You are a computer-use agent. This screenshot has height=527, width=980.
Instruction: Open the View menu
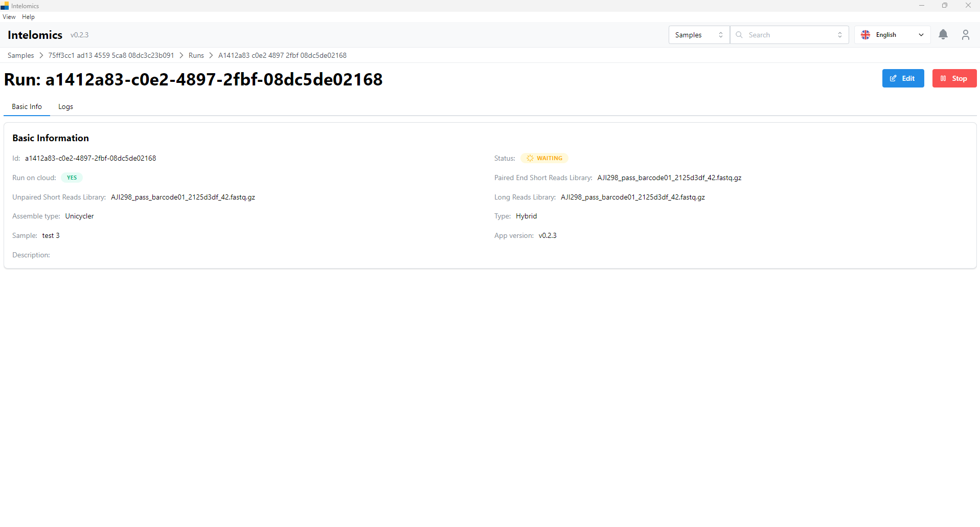[9, 17]
